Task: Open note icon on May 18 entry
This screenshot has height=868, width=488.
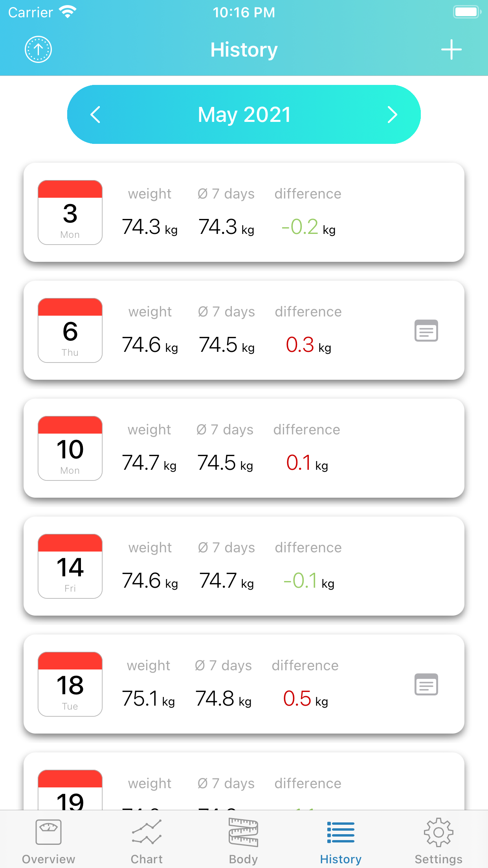Action: pos(426,684)
